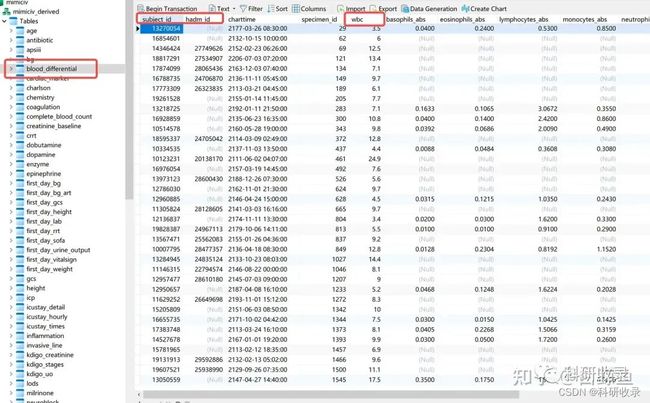The image size is (650, 403).
Task: Click the wbc column header
Action: pos(357,19)
